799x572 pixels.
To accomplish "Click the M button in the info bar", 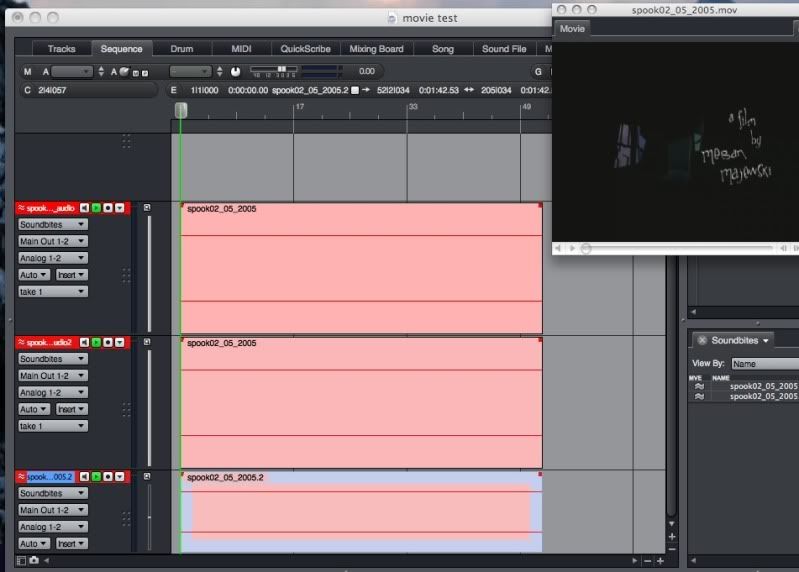I will coord(28,72).
